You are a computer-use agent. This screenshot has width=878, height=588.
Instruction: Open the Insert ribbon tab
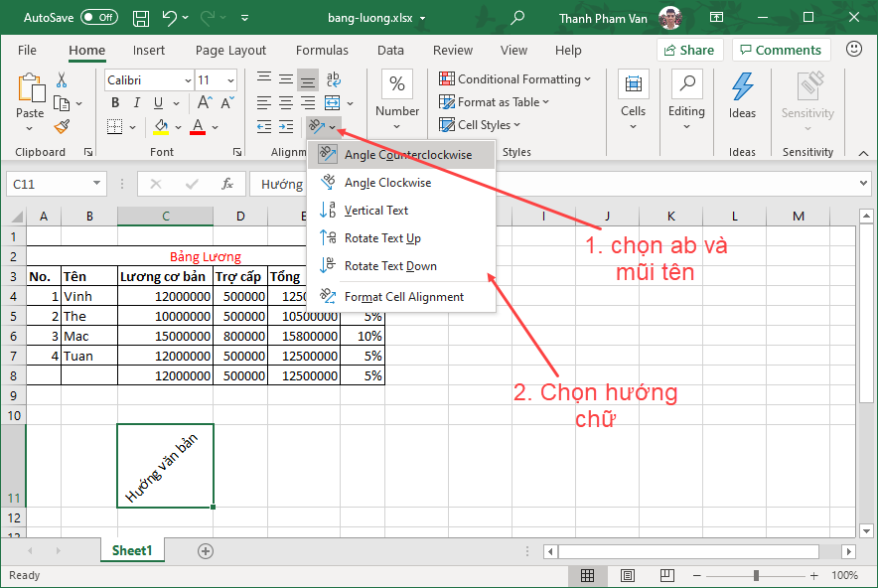(x=149, y=50)
